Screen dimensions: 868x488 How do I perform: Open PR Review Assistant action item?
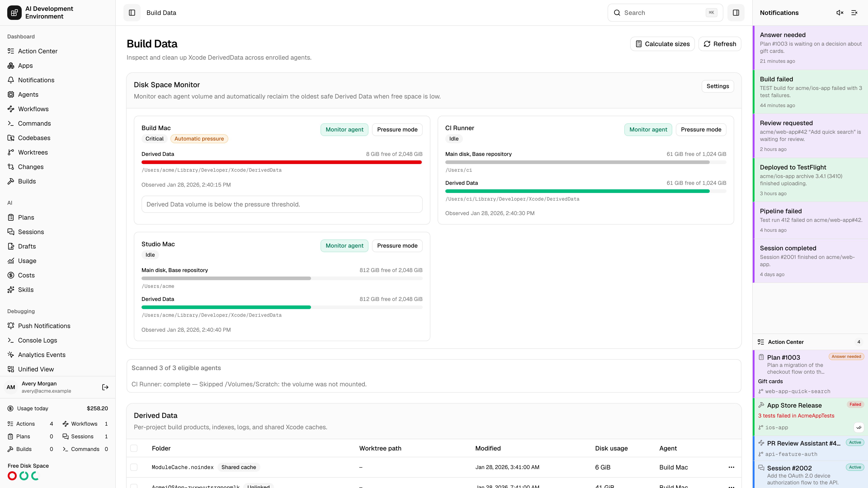point(810,448)
